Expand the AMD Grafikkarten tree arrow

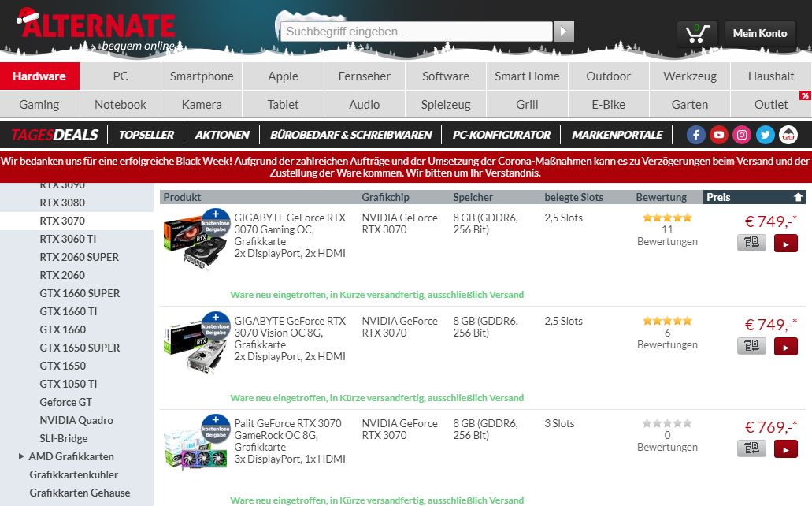pyautogui.click(x=21, y=457)
